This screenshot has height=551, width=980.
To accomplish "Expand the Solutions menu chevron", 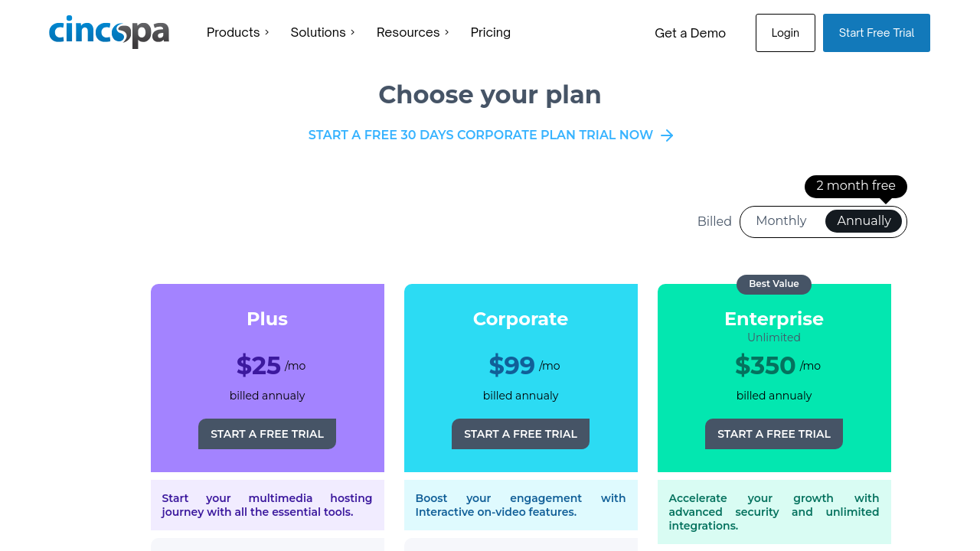I will coord(353,32).
